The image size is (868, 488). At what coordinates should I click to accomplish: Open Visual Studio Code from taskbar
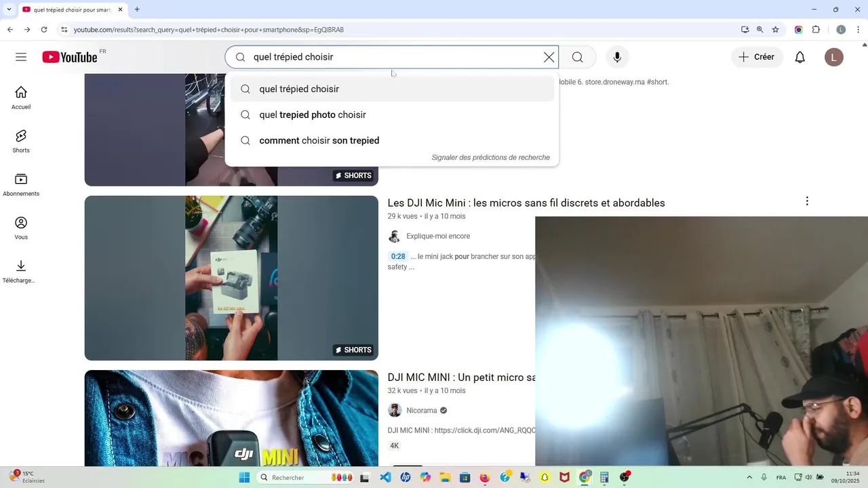pos(385,477)
